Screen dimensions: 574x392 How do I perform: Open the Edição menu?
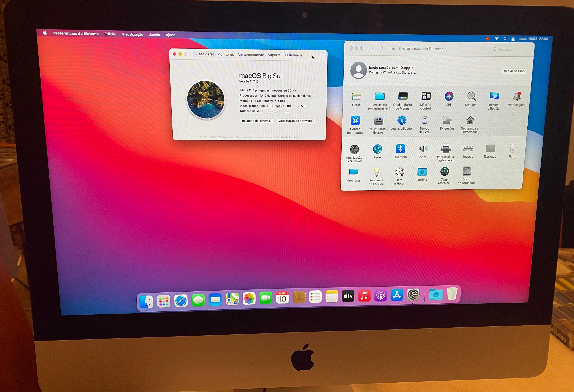110,34
